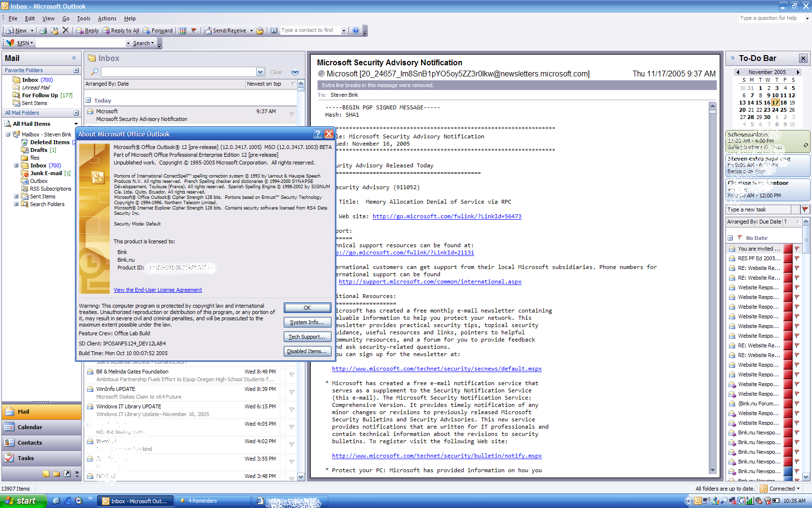Screen dimensions: 812x508
Task: Toggle flag on the Wed 3:55 PM message
Action: point(291,462)
